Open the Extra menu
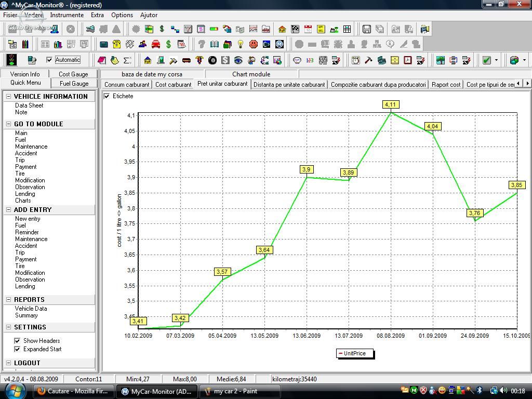 click(97, 15)
